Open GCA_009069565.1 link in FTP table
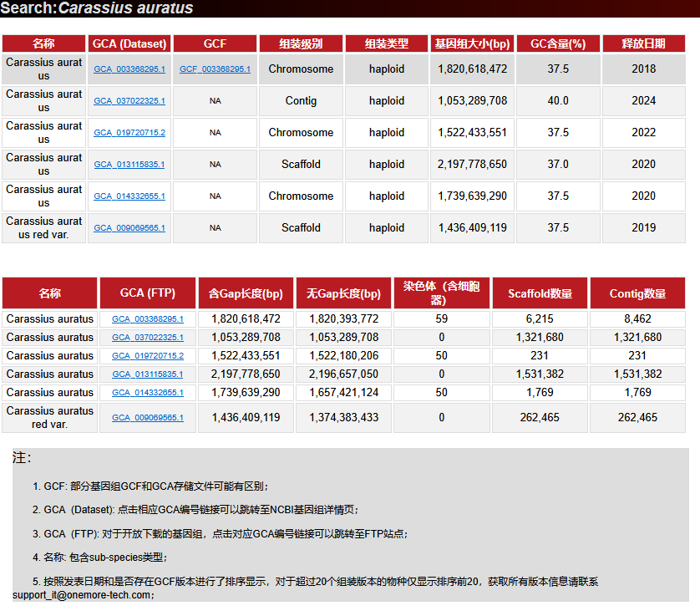This screenshot has height=611, width=700. tap(148, 418)
